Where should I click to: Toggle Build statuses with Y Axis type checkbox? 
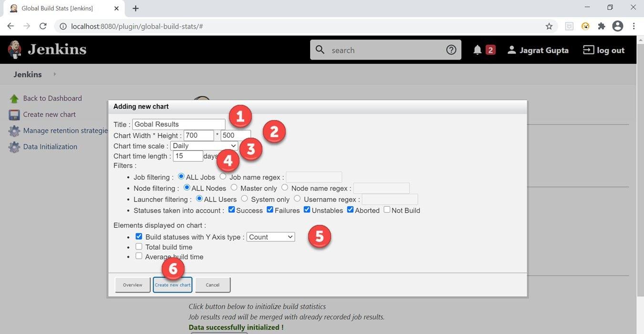point(139,236)
